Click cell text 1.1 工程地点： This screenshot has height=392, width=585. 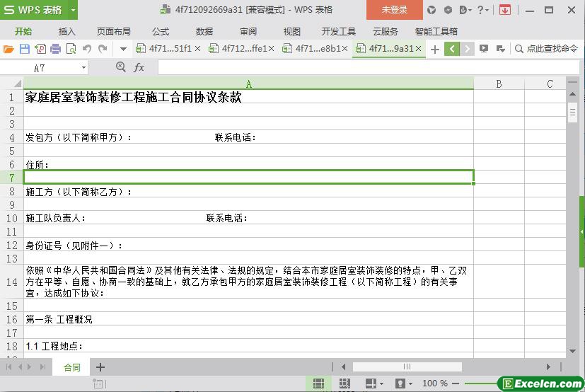(x=54, y=346)
